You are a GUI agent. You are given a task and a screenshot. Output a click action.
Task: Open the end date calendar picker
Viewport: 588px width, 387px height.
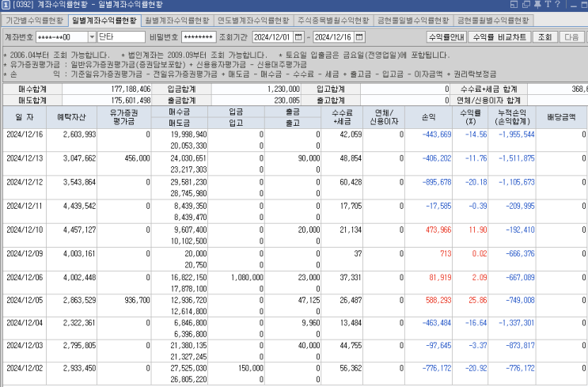pos(359,37)
